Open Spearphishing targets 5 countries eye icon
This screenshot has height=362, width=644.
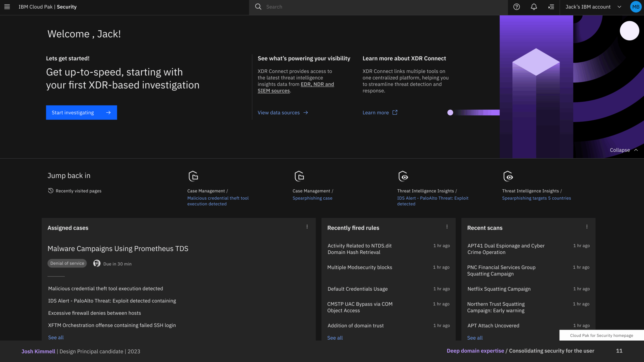click(508, 176)
